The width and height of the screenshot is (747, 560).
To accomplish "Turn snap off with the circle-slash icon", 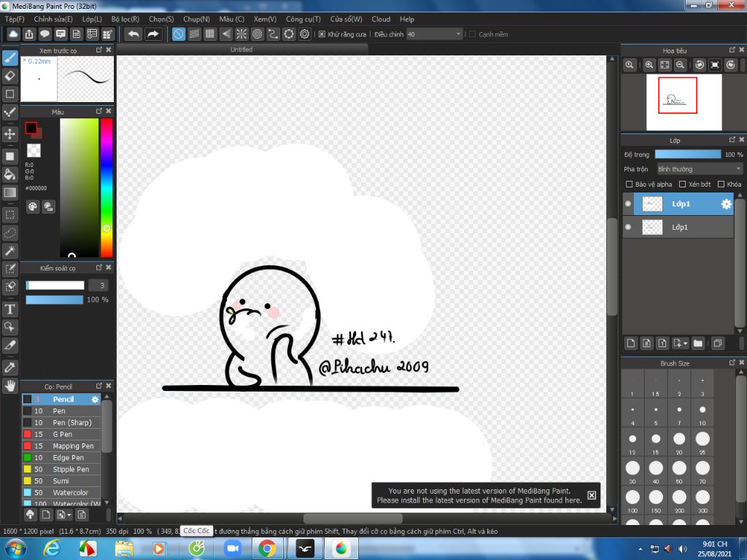I will (x=179, y=34).
